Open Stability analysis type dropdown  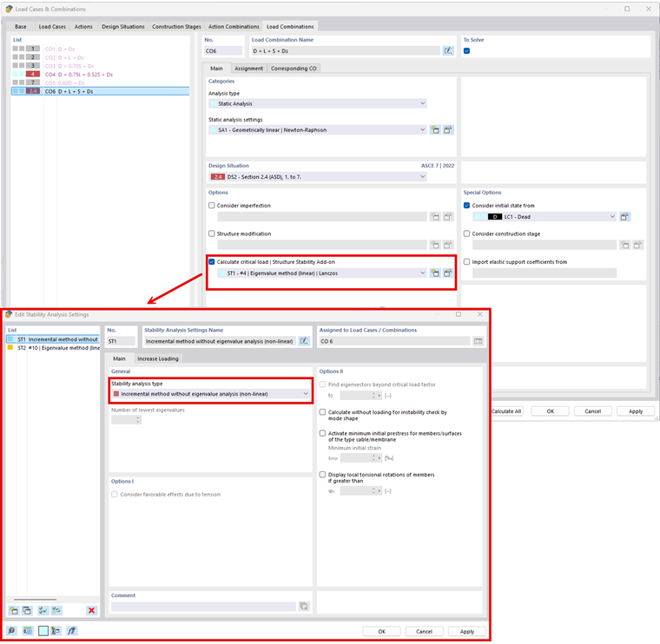pos(211,394)
